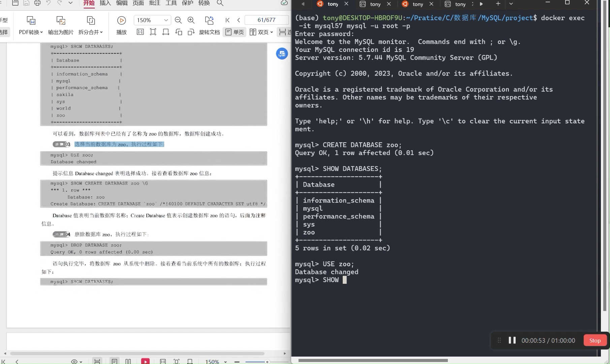Expand the eye mode dropdown arrow
Image resolution: width=610 pixels, height=364 pixels.
point(81,362)
